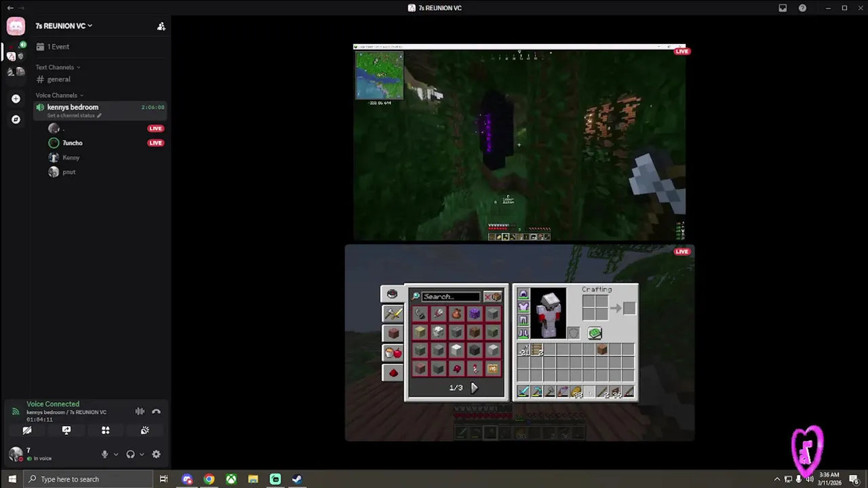Viewport: 868px width, 488px height.
Task: Collapse the Text Channels category
Action: point(58,67)
